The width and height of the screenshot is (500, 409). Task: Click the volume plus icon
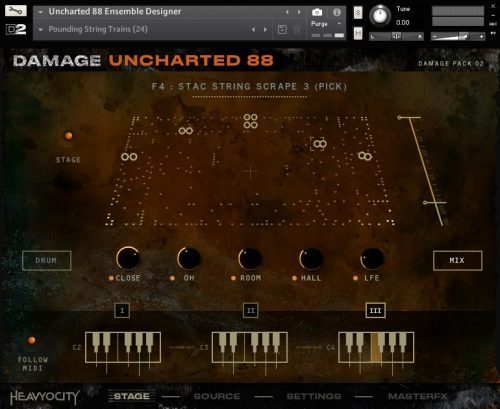pos(481,37)
